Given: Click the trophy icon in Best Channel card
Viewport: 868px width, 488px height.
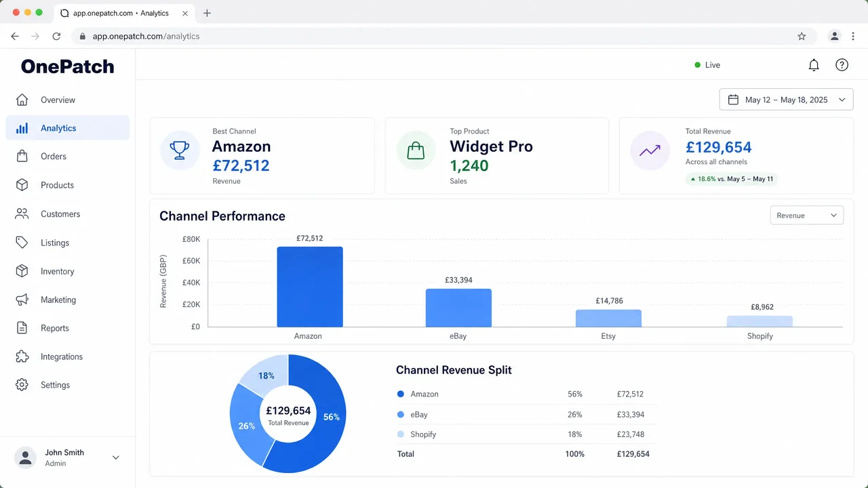Looking at the screenshot, I should pos(180,150).
